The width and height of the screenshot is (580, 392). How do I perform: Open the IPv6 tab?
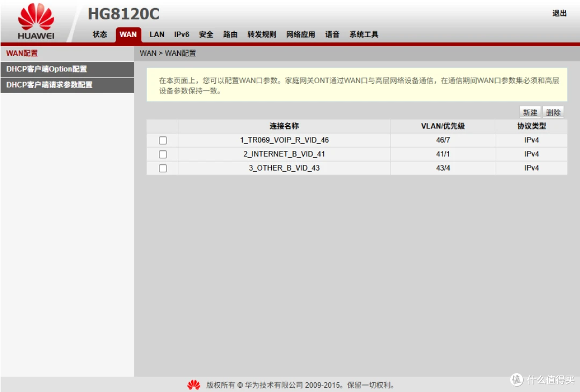click(182, 34)
